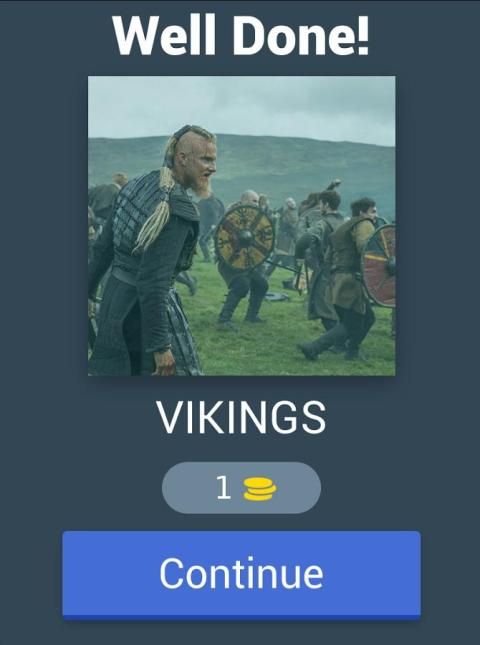
Task: Click the gold coin stack icon
Action: coord(260,489)
